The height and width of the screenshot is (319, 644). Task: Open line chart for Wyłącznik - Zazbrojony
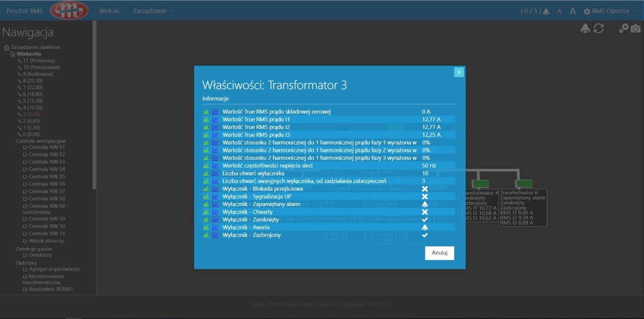216,235
